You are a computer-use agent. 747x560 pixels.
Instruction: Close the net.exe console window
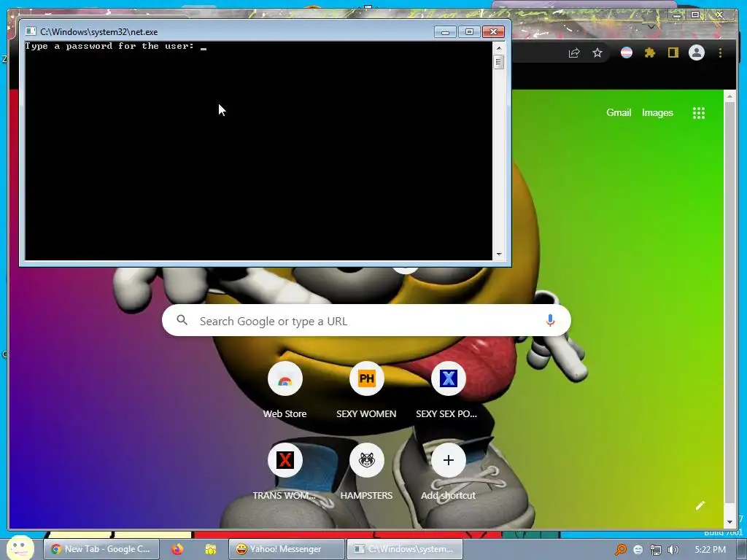tap(493, 32)
